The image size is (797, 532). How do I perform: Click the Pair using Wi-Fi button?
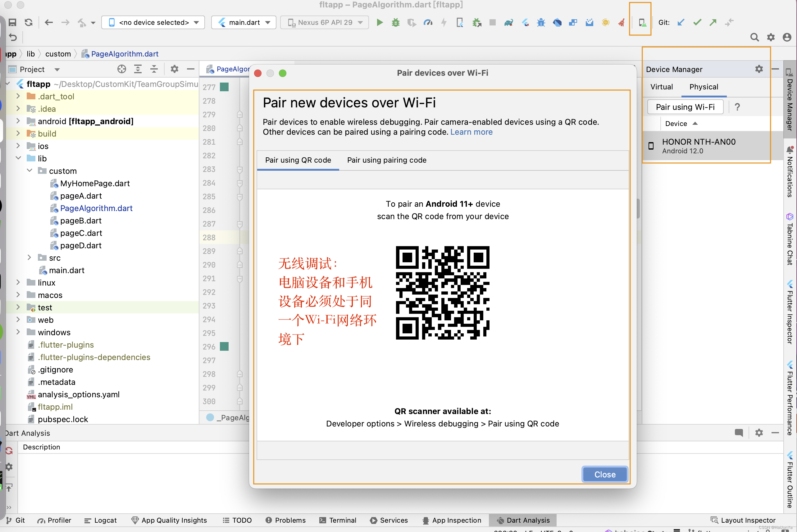(685, 107)
